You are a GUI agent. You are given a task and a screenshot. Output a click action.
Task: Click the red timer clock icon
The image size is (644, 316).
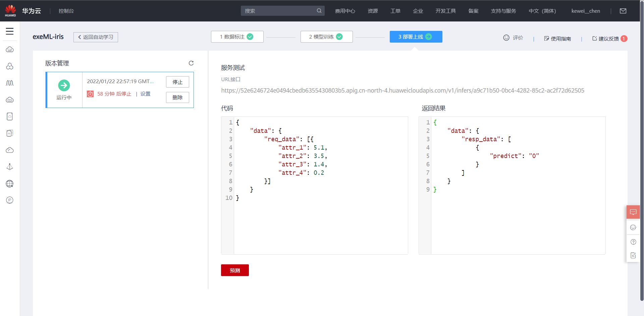[x=90, y=94]
